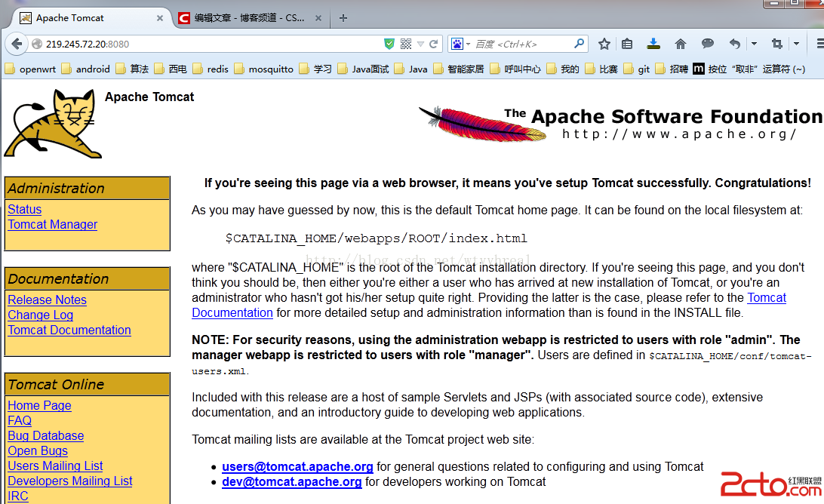This screenshot has width=824, height=504.
Task: Open a new tab with the plus button
Action: (x=343, y=18)
